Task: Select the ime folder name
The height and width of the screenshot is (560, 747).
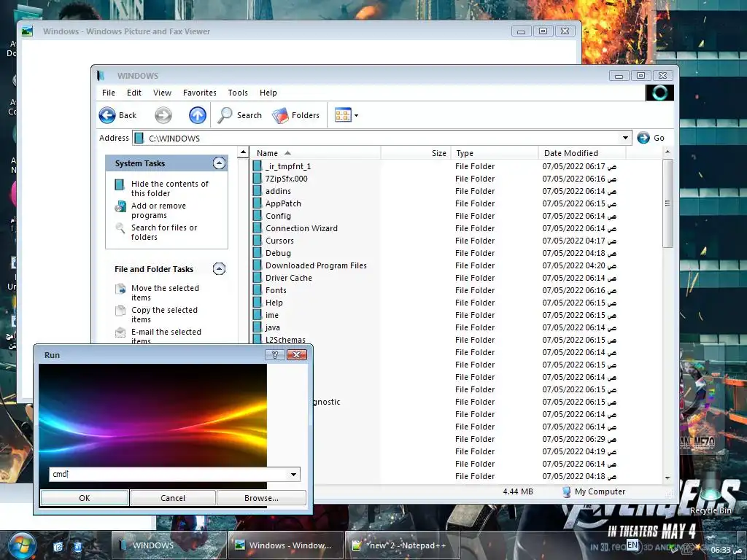Action: (x=272, y=315)
